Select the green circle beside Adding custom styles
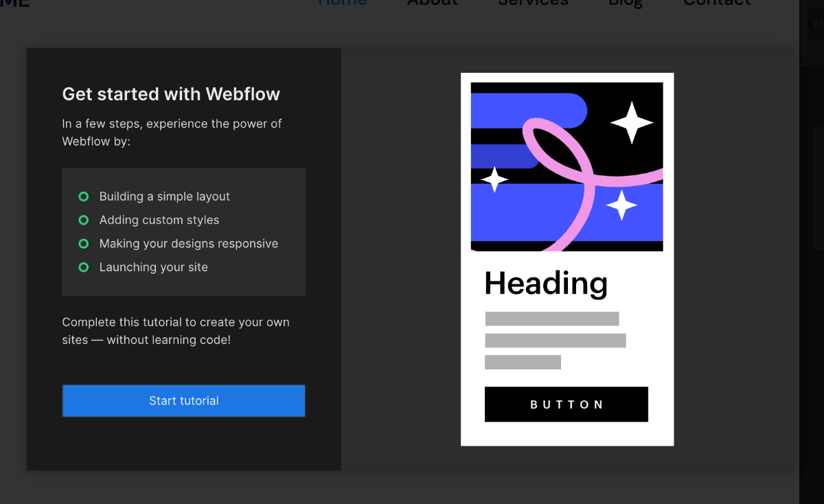This screenshot has height=504, width=824. (x=84, y=220)
